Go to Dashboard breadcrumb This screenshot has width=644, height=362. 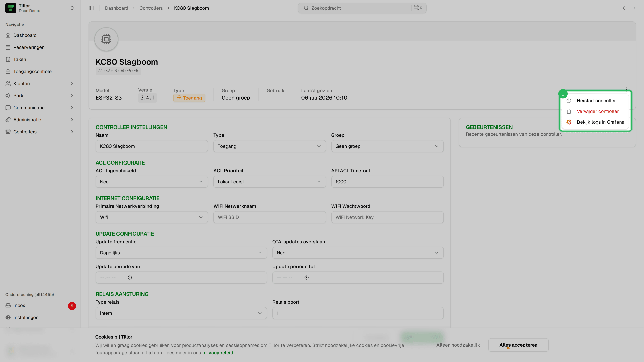[x=117, y=8]
